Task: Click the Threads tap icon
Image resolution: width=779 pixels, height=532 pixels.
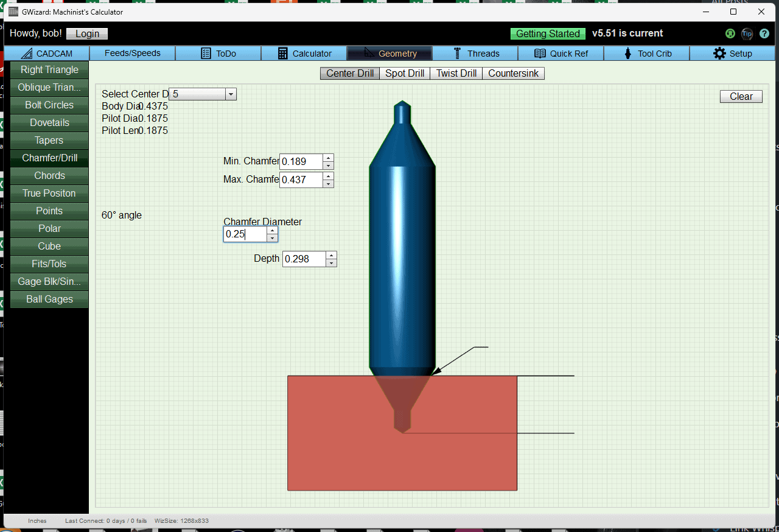Action: coord(459,54)
